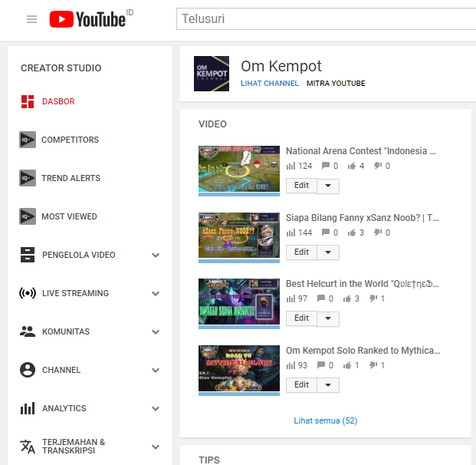The image size is (476, 465).
Task: Expand the Terjemahan & Transkripsi chevron
Action: 156,447
